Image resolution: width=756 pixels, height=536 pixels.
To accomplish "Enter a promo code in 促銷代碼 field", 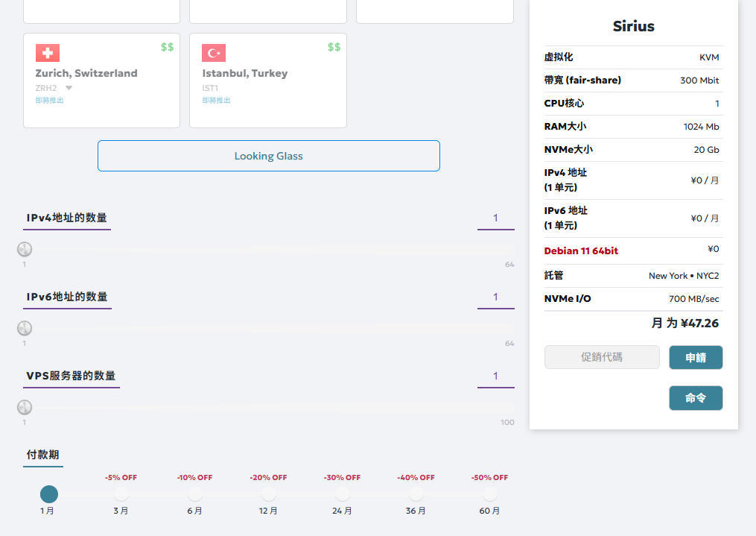I will coord(602,357).
